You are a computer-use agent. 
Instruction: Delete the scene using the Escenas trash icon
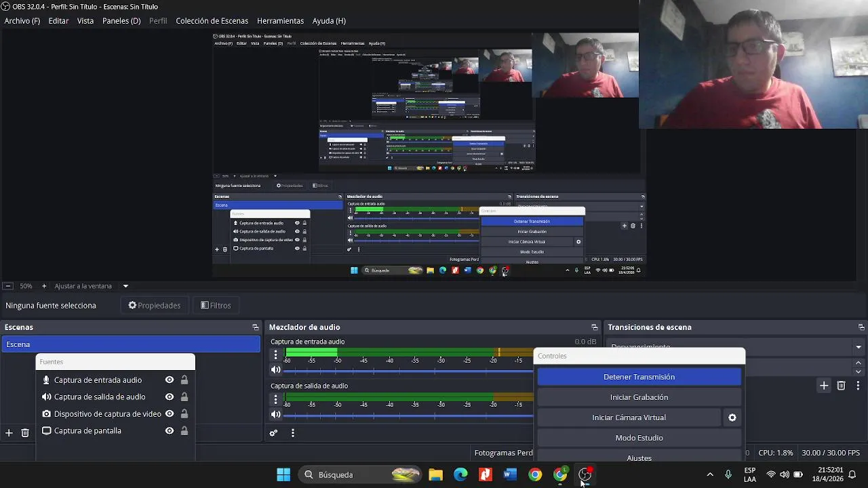pyautogui.click(x=25, y=432)
